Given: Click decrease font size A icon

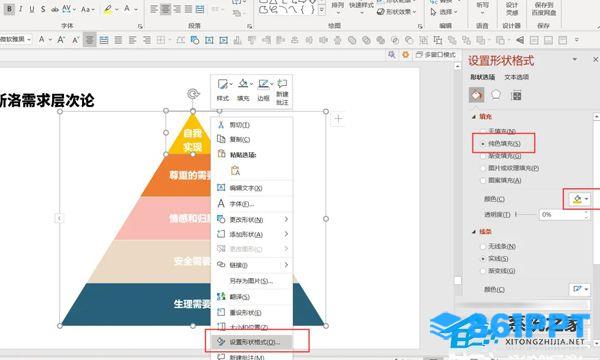Looking at the screenshot, I should click(75, 39).
